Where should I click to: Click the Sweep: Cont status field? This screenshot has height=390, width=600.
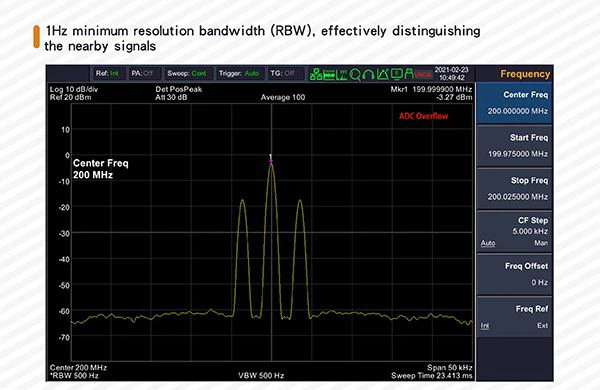coord(187,73)
